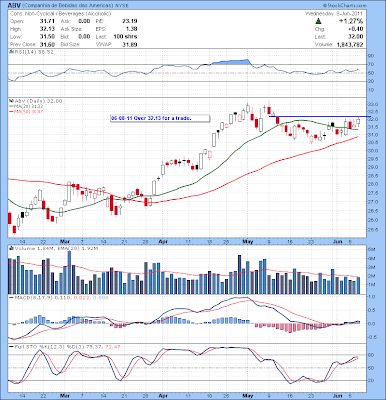Click the VWAP value 31.89
The height and width of the screenshot is (400, 386).
coord(130,44)
